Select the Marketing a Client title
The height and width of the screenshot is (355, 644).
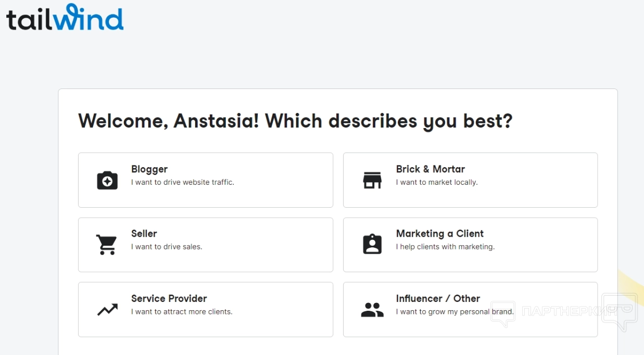[439, 234]
